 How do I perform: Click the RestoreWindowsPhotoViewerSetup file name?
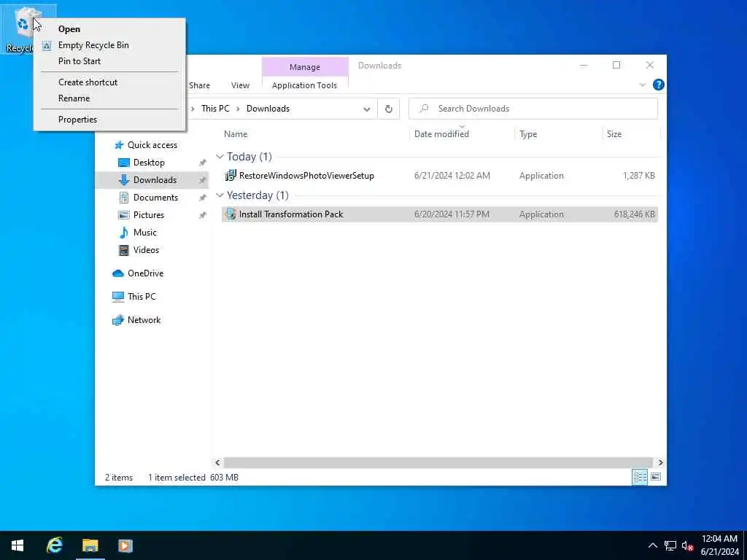306,176
